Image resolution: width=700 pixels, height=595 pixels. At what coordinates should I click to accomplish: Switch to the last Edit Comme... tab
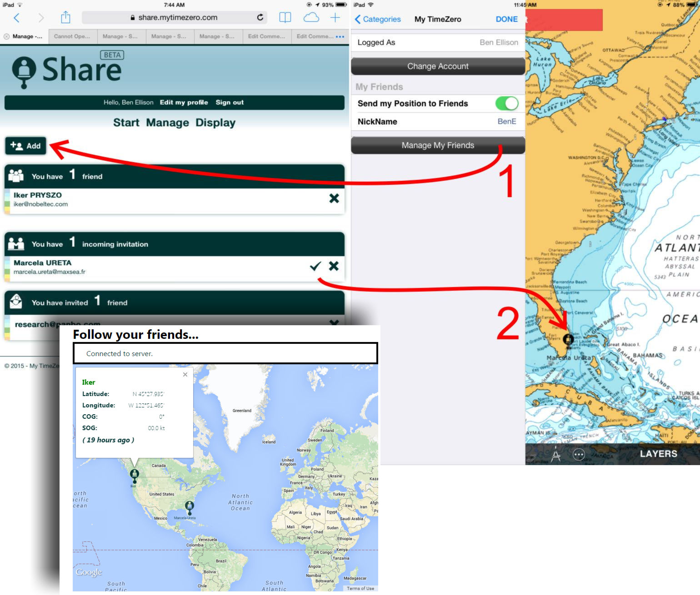pos(315,36)
